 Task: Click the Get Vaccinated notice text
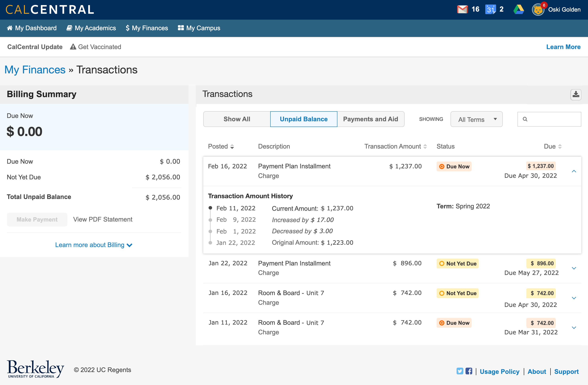(x=100, y=47)
